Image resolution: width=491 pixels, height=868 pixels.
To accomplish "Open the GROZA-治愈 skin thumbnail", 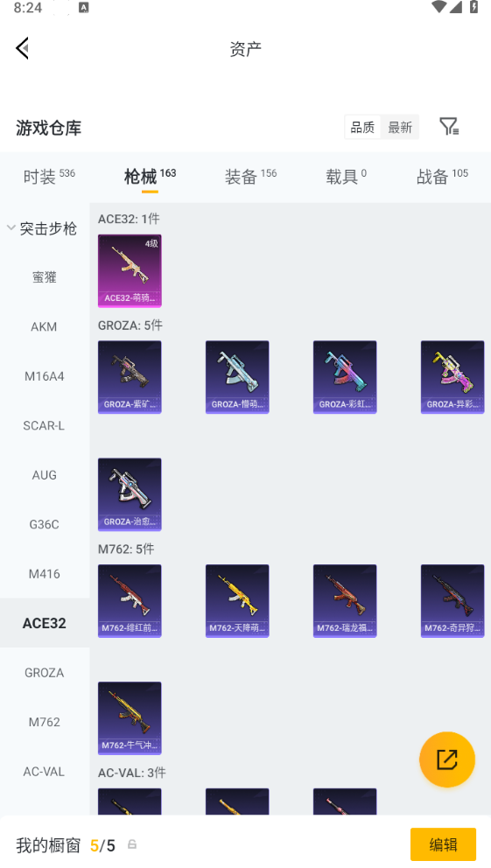I will click(x=130, y=494).
